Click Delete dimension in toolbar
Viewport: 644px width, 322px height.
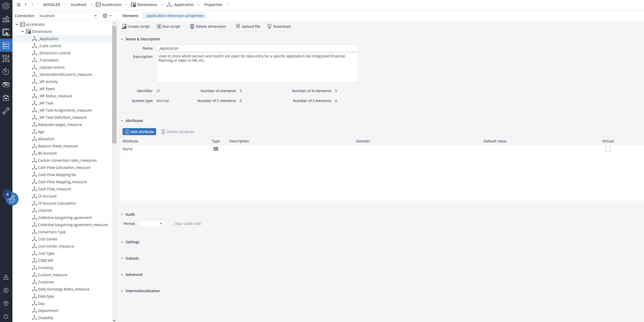[x=208, y=27]
